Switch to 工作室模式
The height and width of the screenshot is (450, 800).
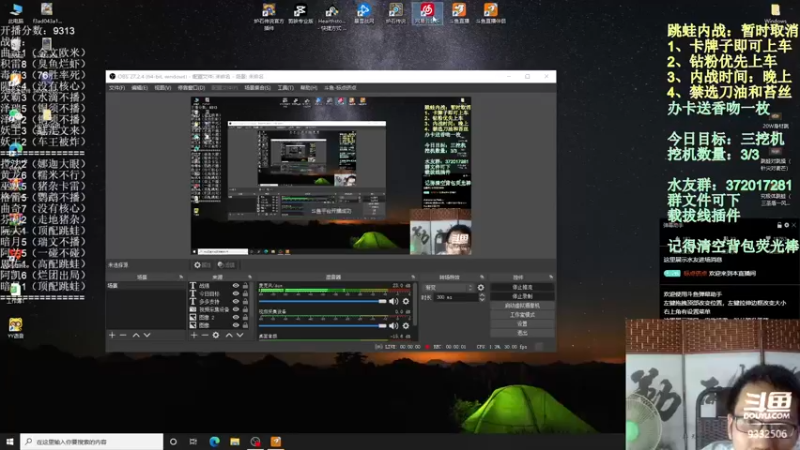[522, 315]
